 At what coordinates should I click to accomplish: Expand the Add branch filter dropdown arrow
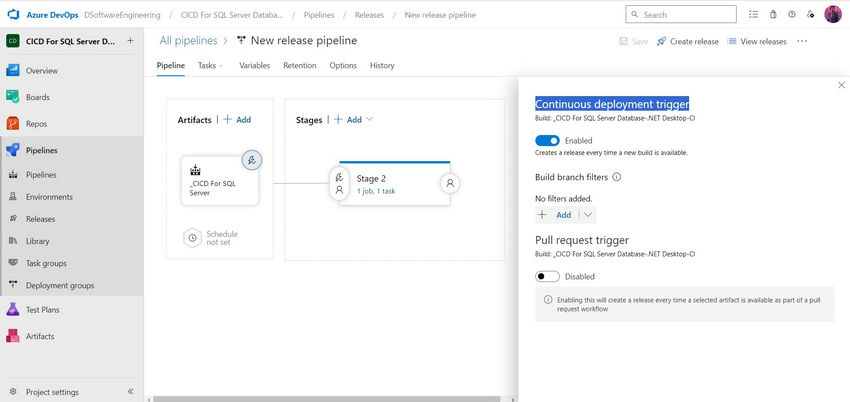click(x=588, y=214)
